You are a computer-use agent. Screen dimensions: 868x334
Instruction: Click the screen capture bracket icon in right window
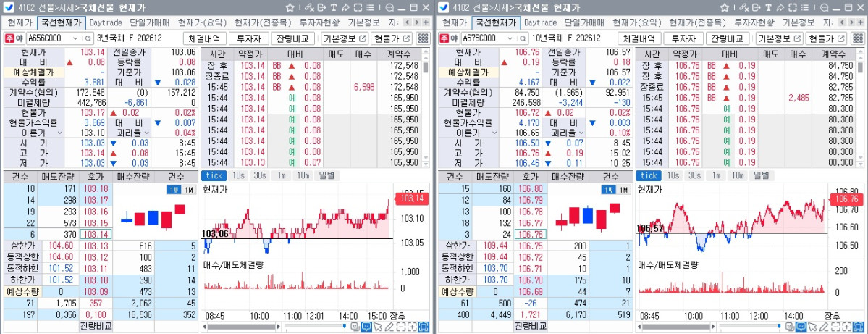point(793,8)
